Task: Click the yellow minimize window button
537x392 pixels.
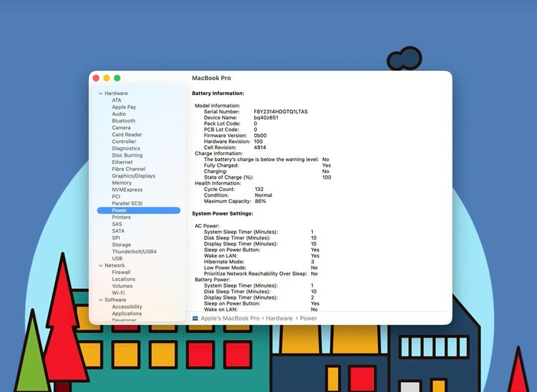Action: 107,78
